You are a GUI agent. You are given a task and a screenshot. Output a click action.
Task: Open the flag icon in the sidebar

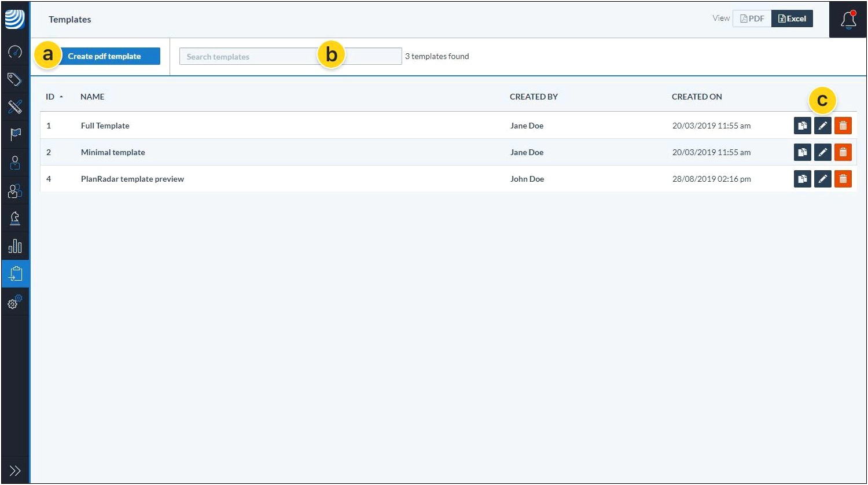pos(15,134)
